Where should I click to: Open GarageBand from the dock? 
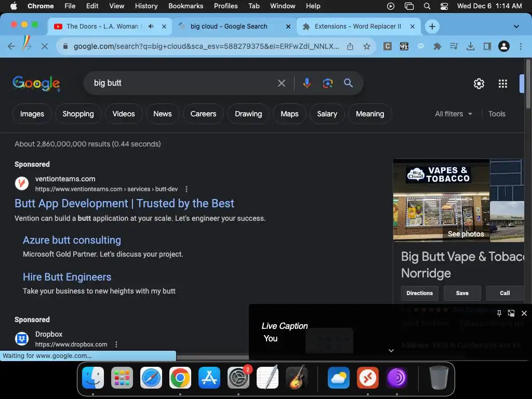click(x=297, y=378)
